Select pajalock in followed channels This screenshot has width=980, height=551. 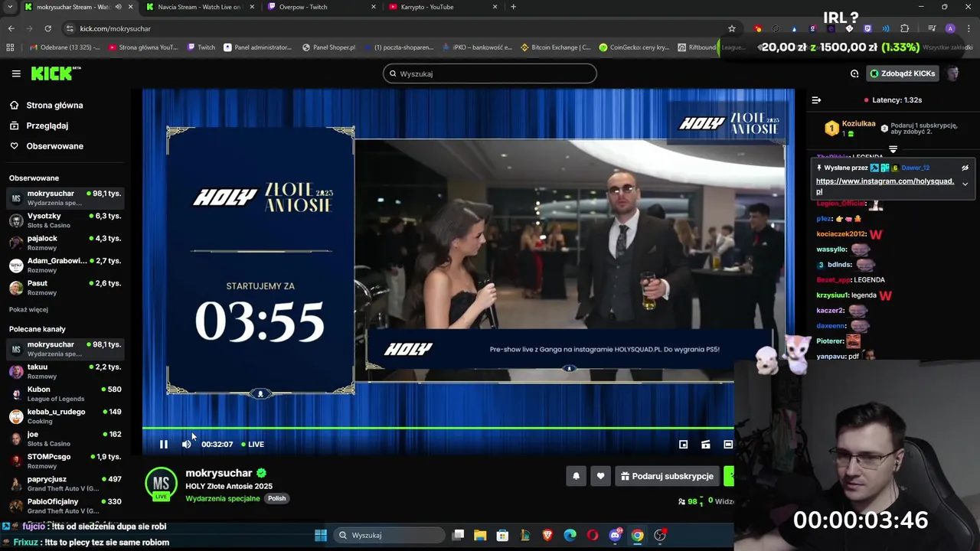coord(65,243)
